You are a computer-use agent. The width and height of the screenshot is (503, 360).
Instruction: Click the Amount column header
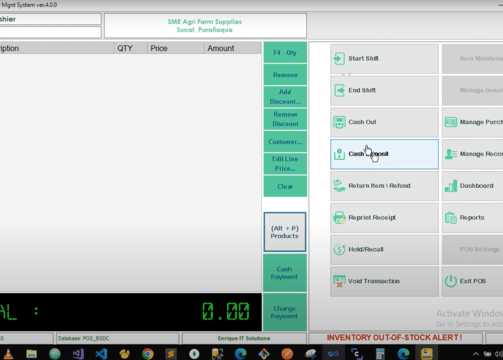pyautogui.click(x=232, y=48)
